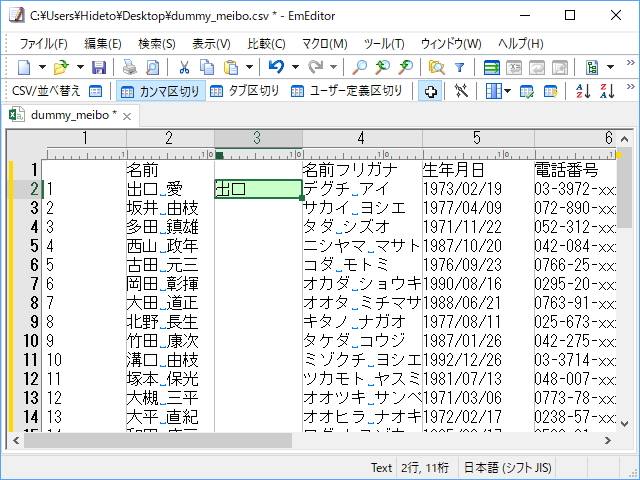Toggle ユーザー定義区切り mode

(x=347, y=91)
